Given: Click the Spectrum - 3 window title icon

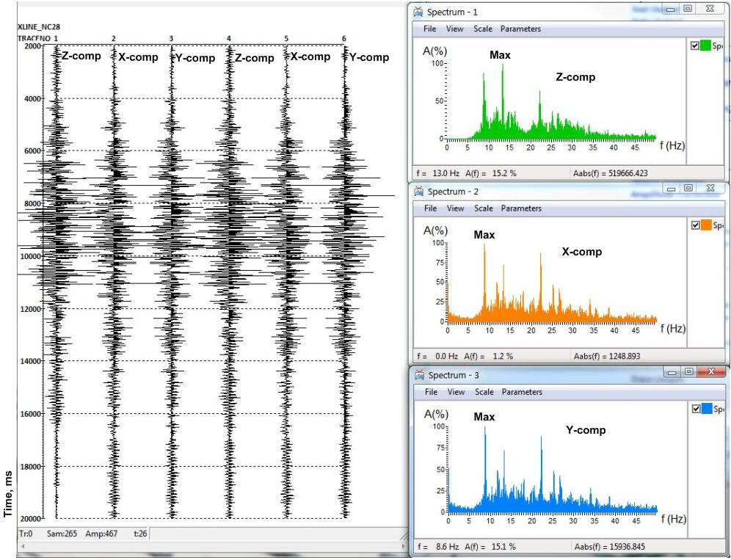Looking at the screenshot, I should pyautogui.click(x=418, y=375).
